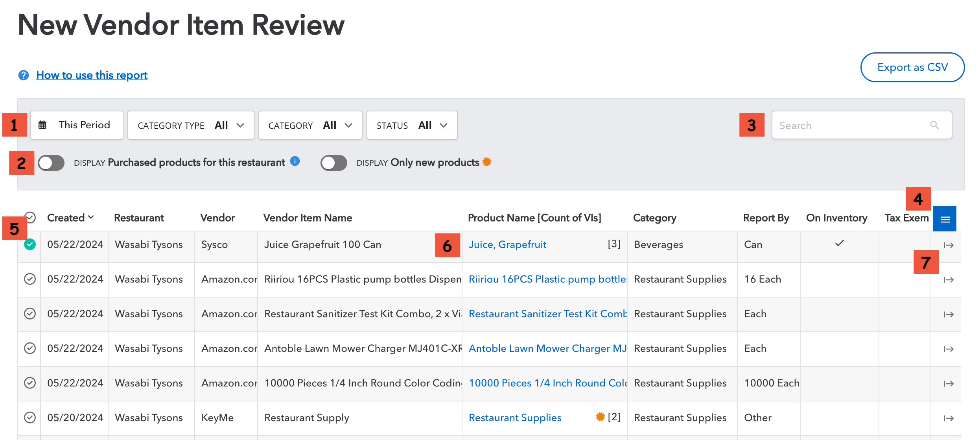Open the Status filter dropdown

point(412,125)
